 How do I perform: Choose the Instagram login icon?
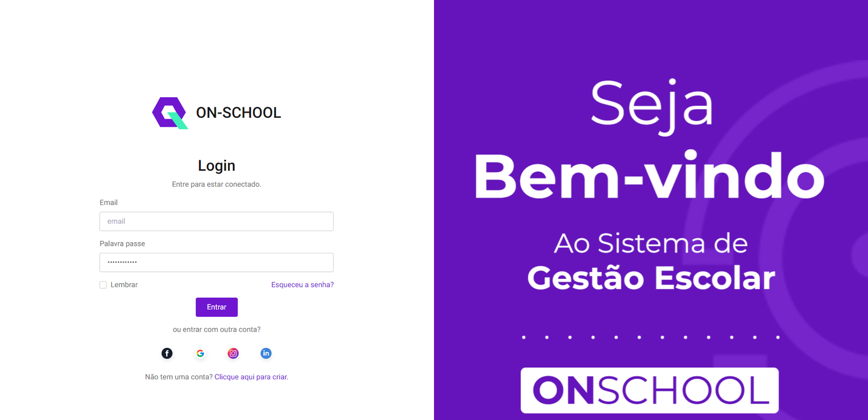tap(233, 353)
